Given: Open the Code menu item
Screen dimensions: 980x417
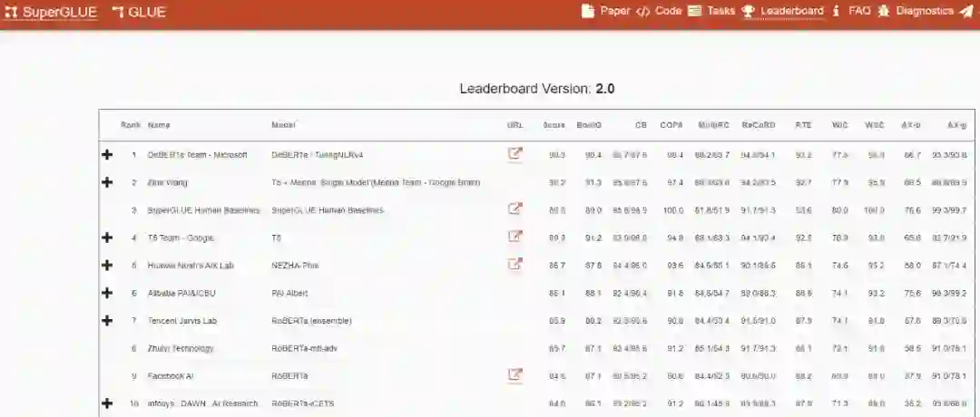Looking at the screenshot, I should pyautogui.click(x=659, y=11).
